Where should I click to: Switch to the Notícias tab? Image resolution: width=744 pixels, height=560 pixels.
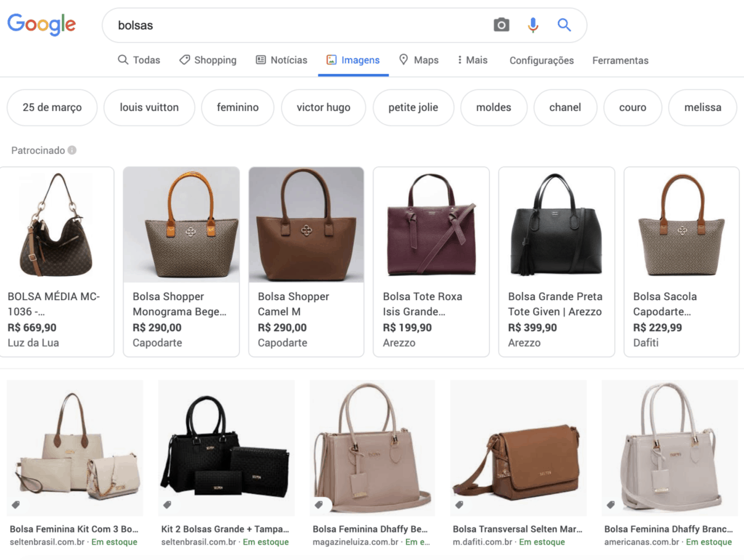(282, 60)
